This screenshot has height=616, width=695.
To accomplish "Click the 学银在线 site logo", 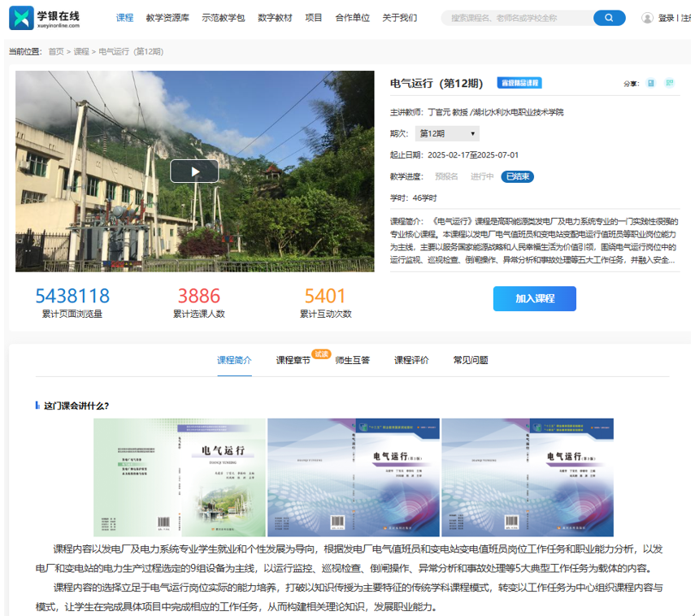I will click(x=46, y=18).
